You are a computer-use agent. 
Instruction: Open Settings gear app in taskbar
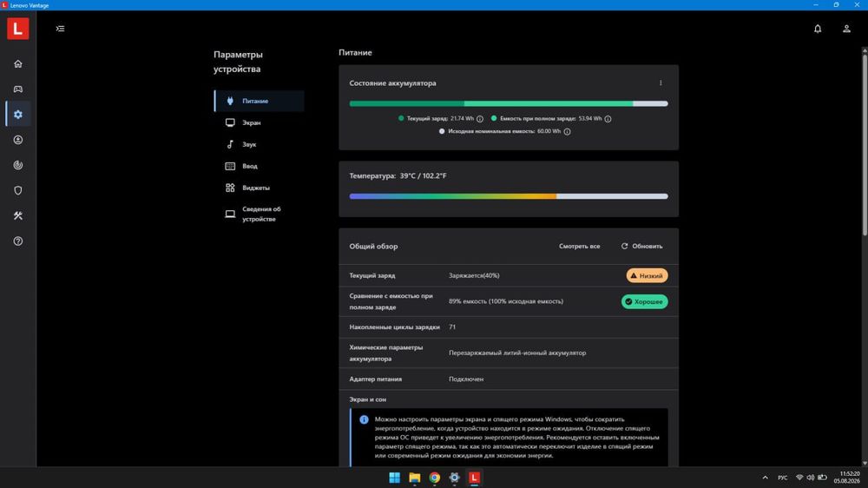click(x=455, y=478)
